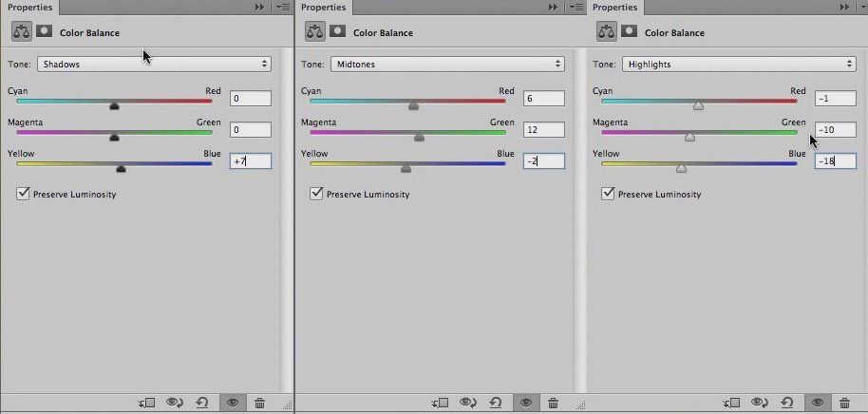Viewport: 868px width, 414px height.
Task: Delete adjustment layer in Midtones panel
Action: (x=553, y=403)
